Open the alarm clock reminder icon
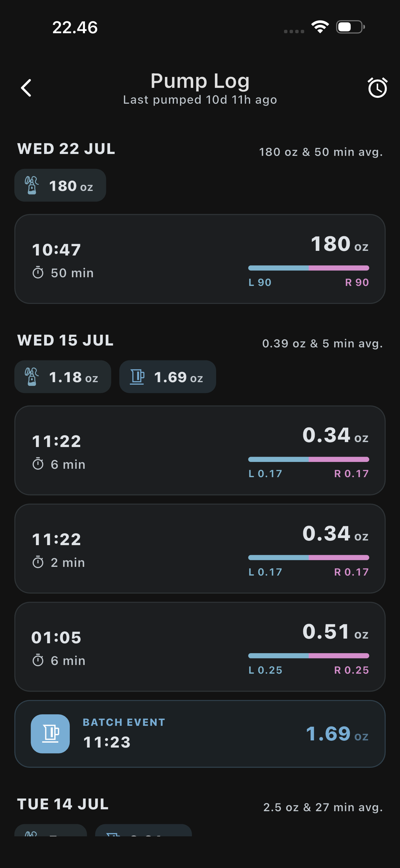 coord(377,88)
